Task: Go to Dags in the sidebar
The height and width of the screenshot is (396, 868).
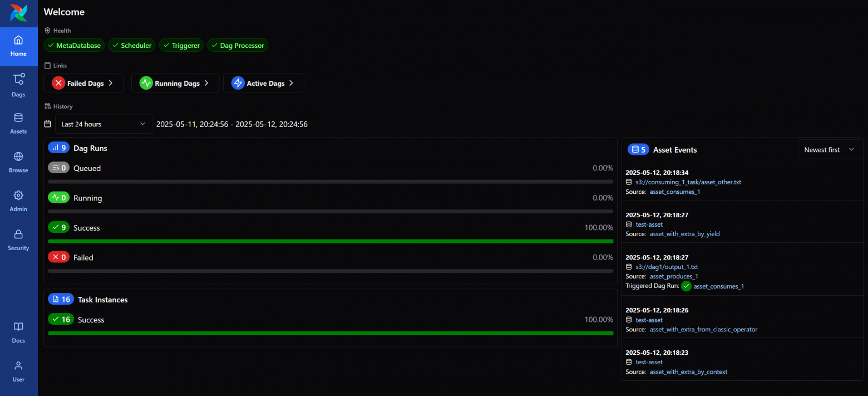Action: [x=18, y=85]
